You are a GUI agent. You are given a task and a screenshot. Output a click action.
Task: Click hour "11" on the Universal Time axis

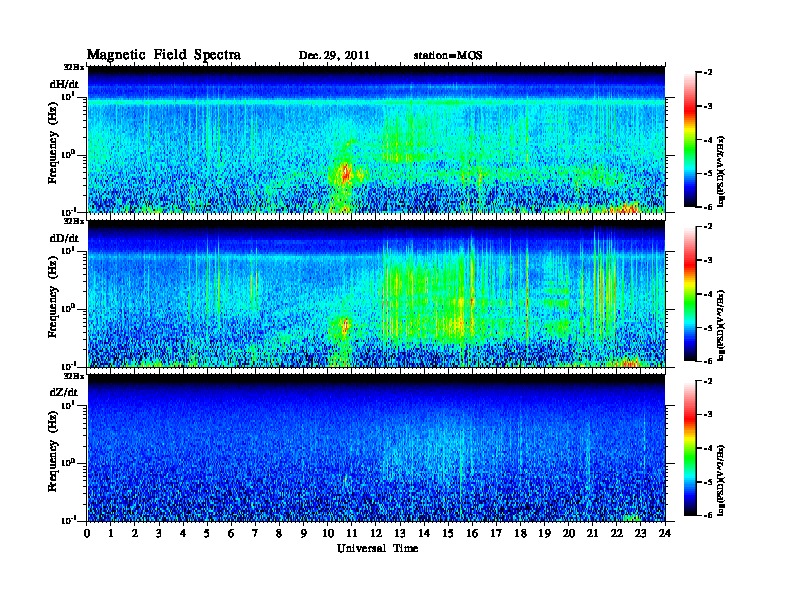[x=352, y=534]
